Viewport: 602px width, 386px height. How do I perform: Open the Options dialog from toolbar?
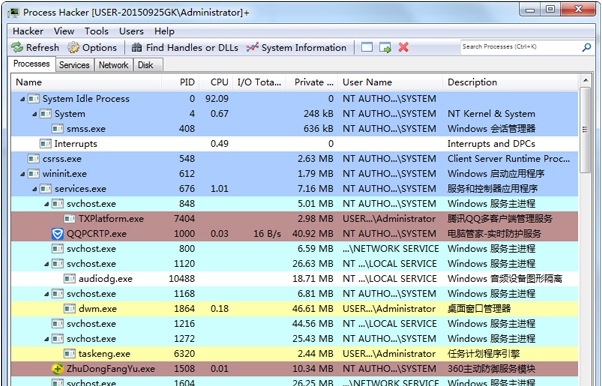92,48
